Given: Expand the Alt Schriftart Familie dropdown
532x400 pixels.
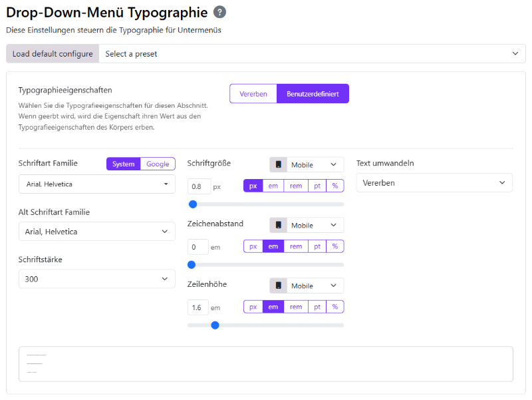Looking at the screenshot, I should [x=96, y=232].
